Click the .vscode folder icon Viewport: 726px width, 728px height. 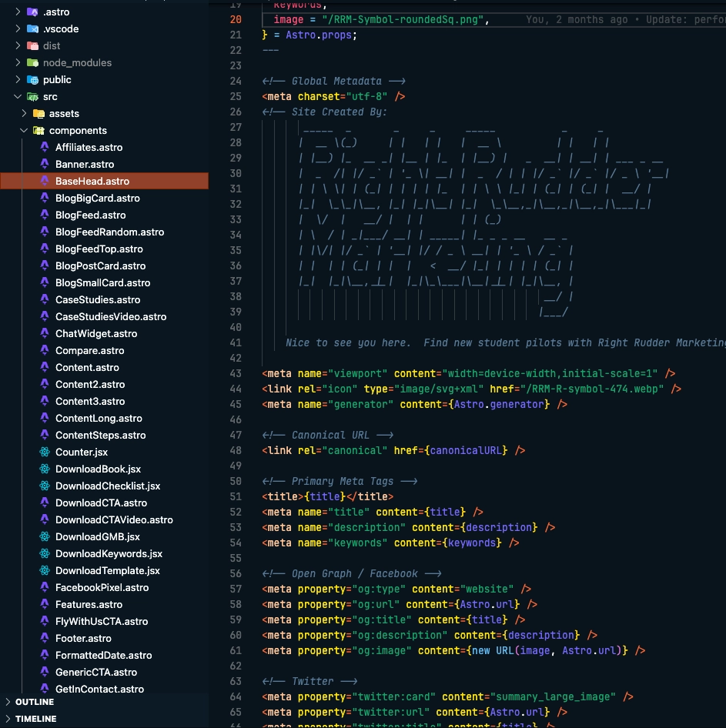tap(32, 28)
